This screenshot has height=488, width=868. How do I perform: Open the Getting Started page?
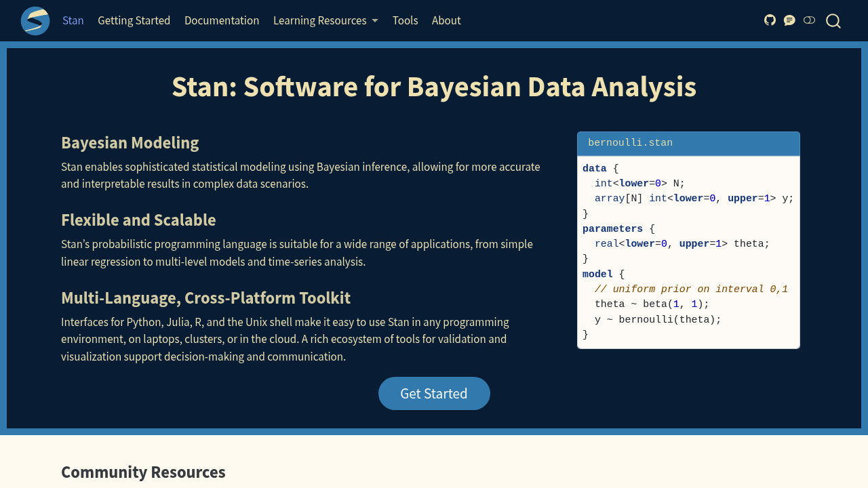pos(134,20)
